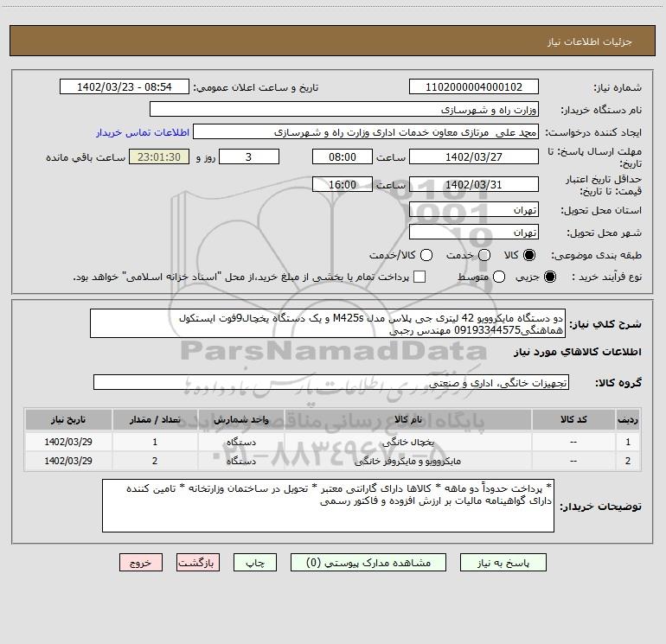Click the request creator field مجد علی مرتازی
The image size is (666, 644).
point(366,132)
